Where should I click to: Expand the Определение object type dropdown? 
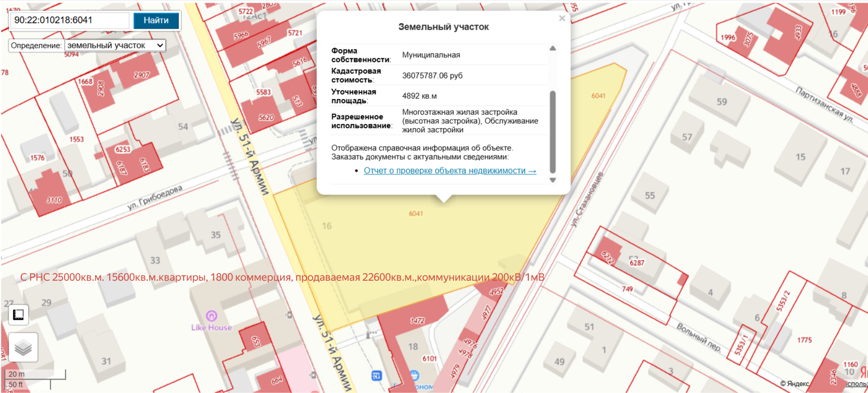point(115,46)
